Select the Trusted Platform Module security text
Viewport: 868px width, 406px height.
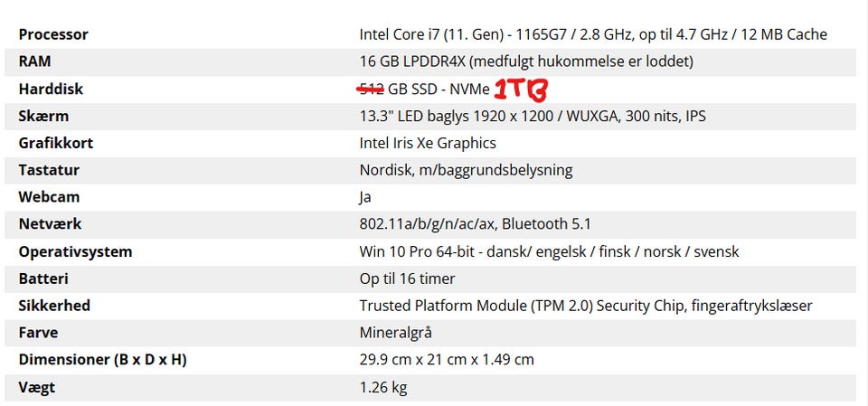tap(585, 306)
